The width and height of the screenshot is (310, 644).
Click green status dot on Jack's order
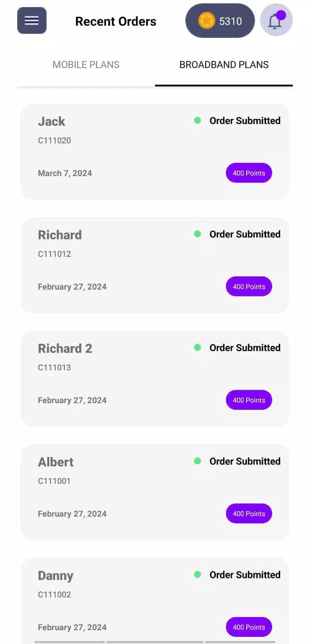197,121
